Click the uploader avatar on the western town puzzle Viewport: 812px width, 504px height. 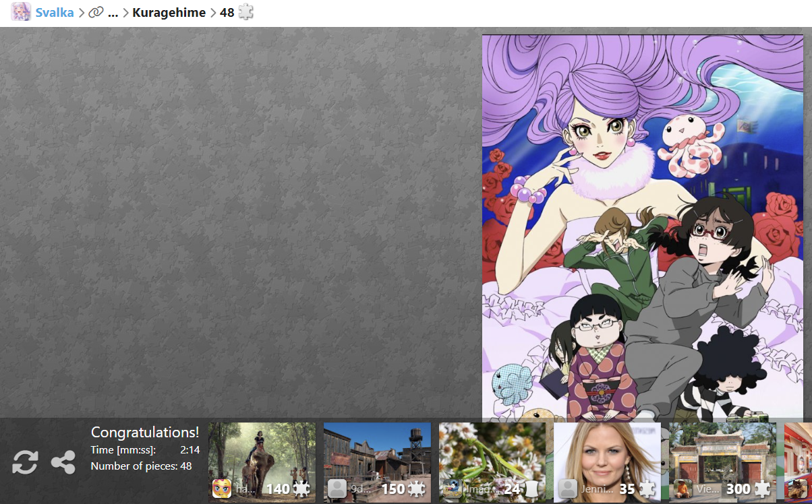[x=337, y=489]
